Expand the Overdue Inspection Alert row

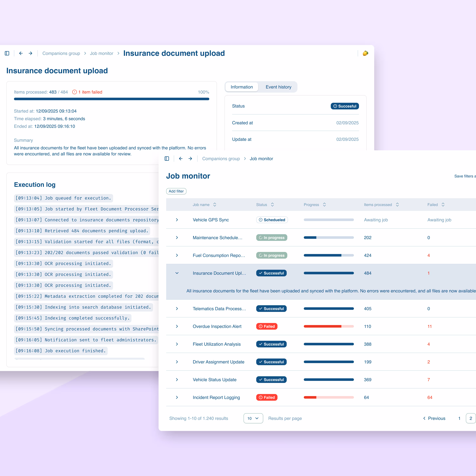(x=177, y=326)
